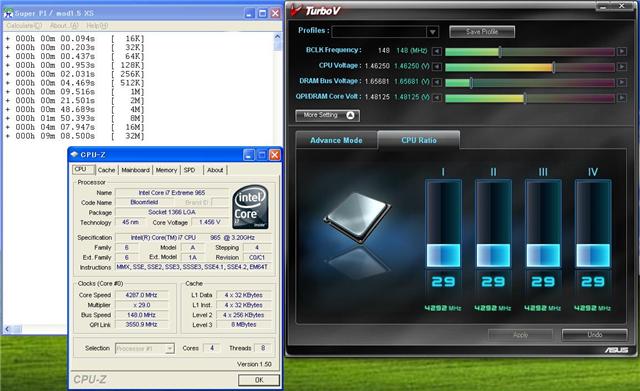Open processor Selection dropdown in CPU-Z

coord(169,348)
